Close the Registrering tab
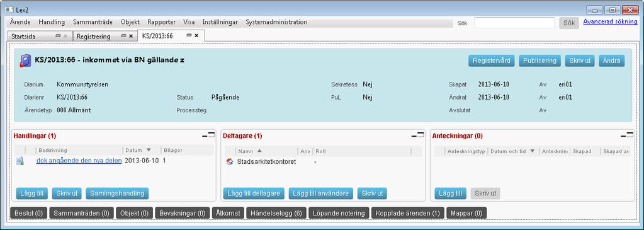Screen dimensions: 644x230 (x=131, y=36)
